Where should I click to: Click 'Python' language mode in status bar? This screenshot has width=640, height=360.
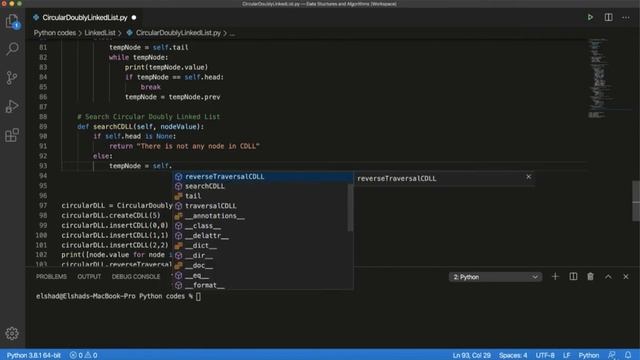pyautogui.click(x=589, y=355)
